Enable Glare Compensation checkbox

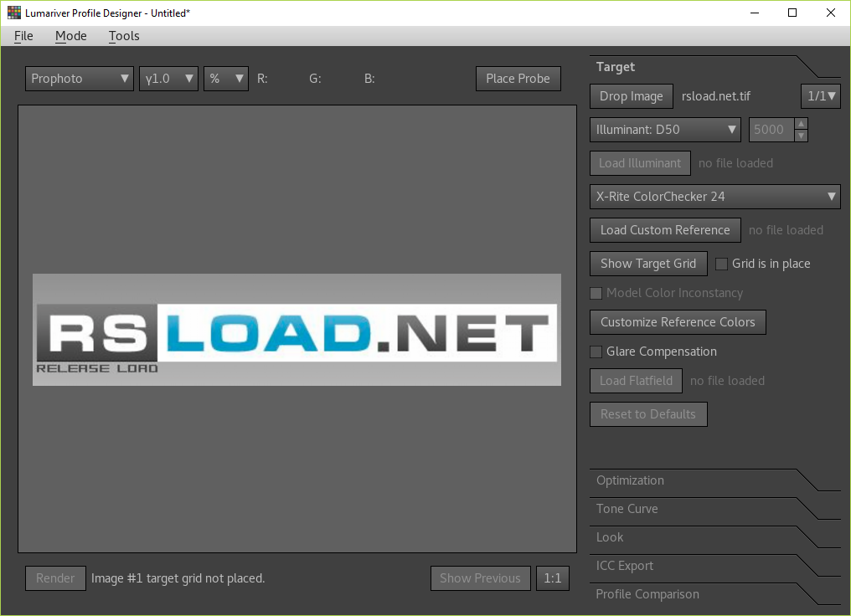pos(596,352)
